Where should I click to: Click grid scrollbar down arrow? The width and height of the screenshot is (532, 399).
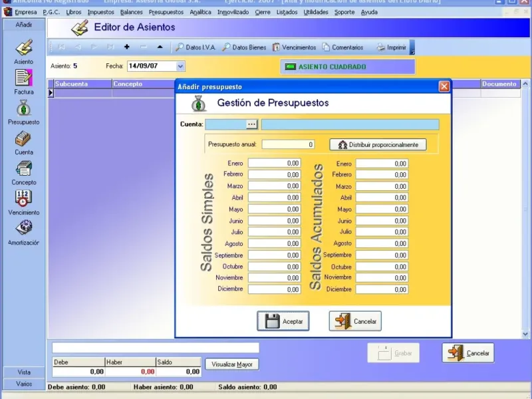(x=525, y=334)
